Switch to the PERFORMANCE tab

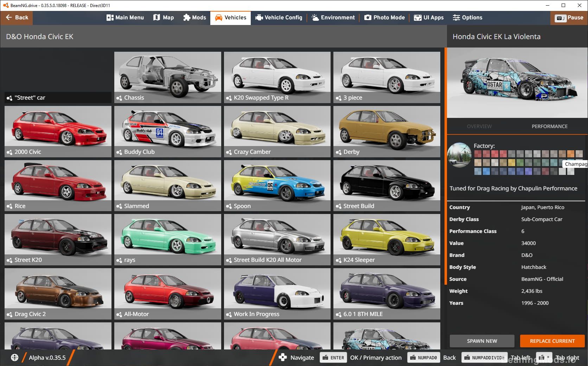click(549, 126)
